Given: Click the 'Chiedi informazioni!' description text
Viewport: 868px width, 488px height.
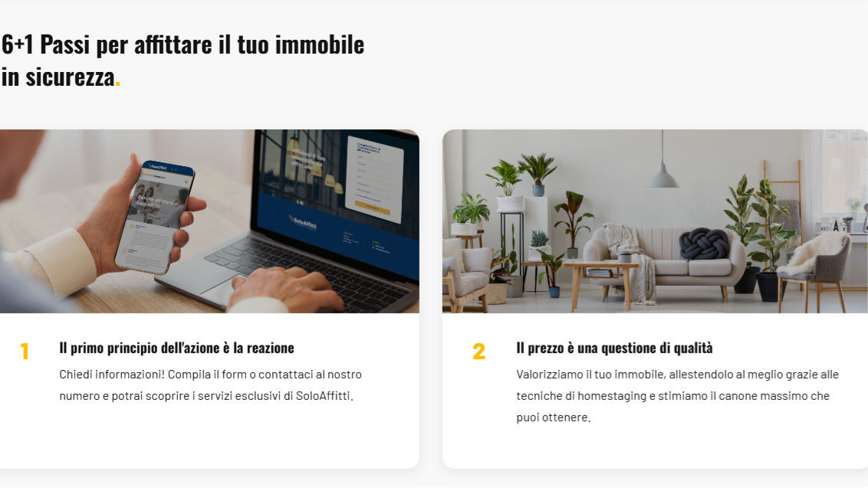Looking at the screenshot, I should point(210,385).
